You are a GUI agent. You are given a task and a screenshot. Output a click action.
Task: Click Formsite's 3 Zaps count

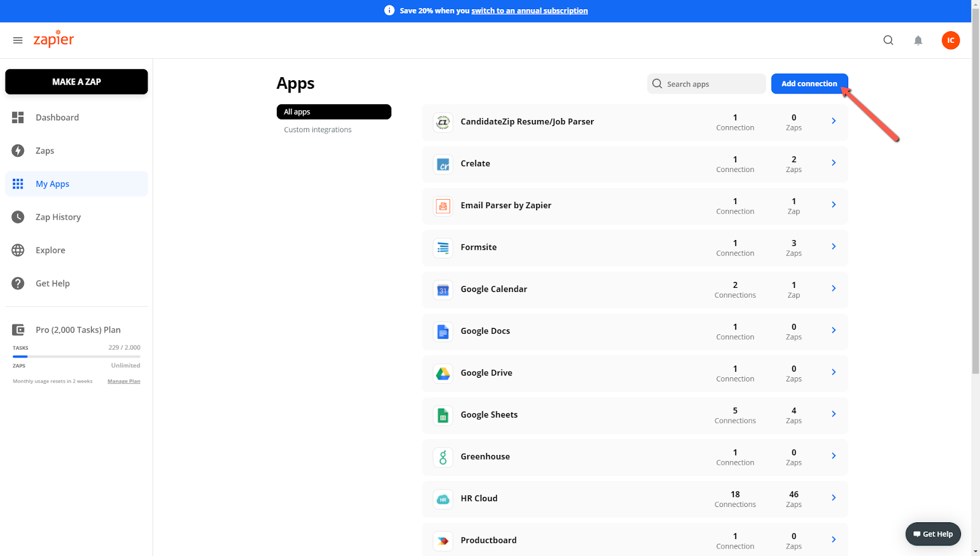point(794,248)
